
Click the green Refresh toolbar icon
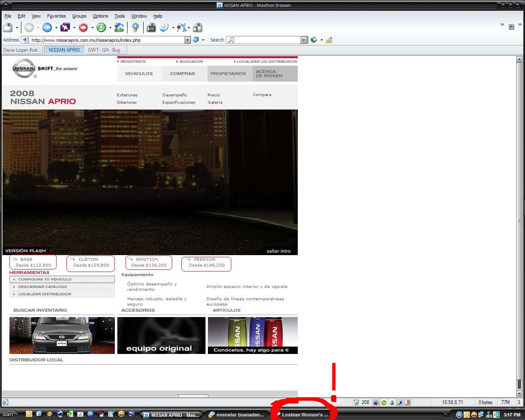(x=101, y=27)
